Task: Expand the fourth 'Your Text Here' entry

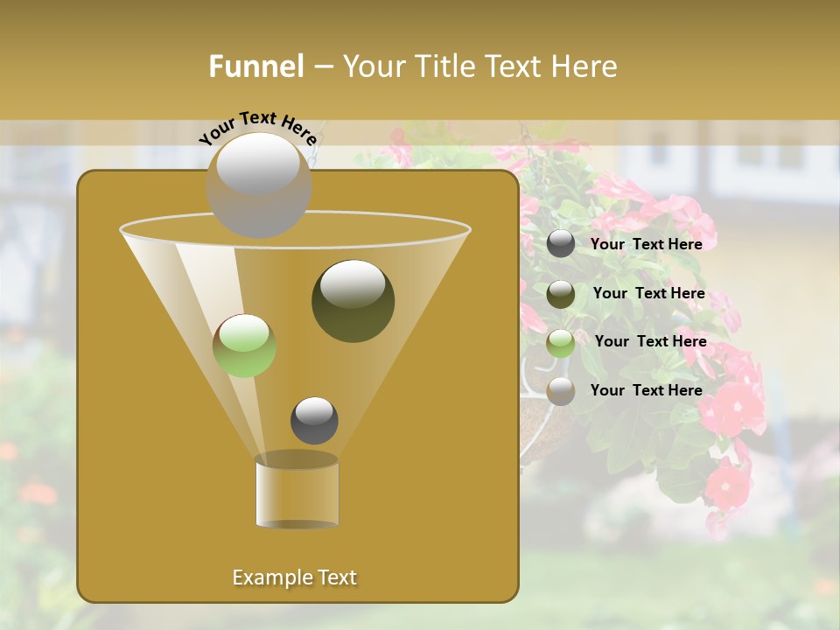Action: pos(647,390)
